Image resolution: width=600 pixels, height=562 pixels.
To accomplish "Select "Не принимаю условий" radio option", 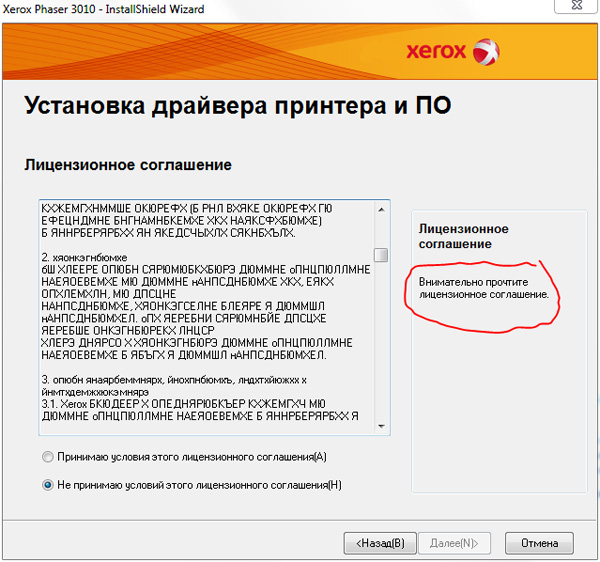I will pos(48,484).
